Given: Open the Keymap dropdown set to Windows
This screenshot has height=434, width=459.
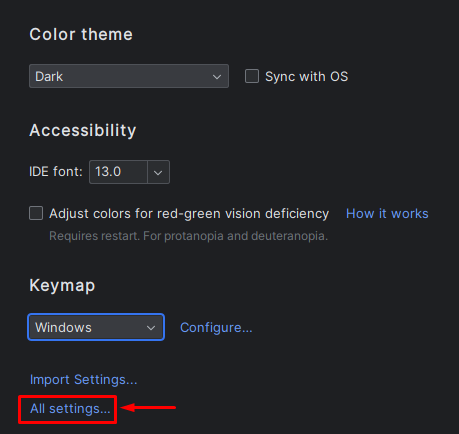Looking at the screenshot, I should (x=96, y=327).
